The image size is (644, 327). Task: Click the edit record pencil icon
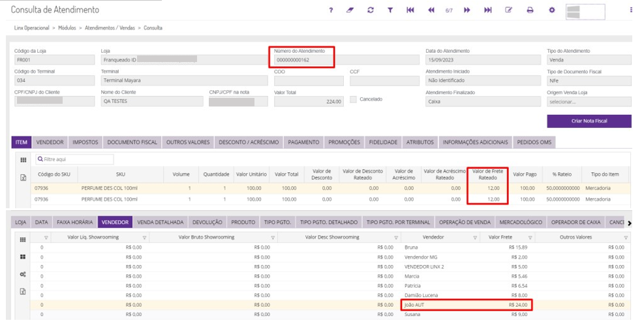[x=509, y=10]
